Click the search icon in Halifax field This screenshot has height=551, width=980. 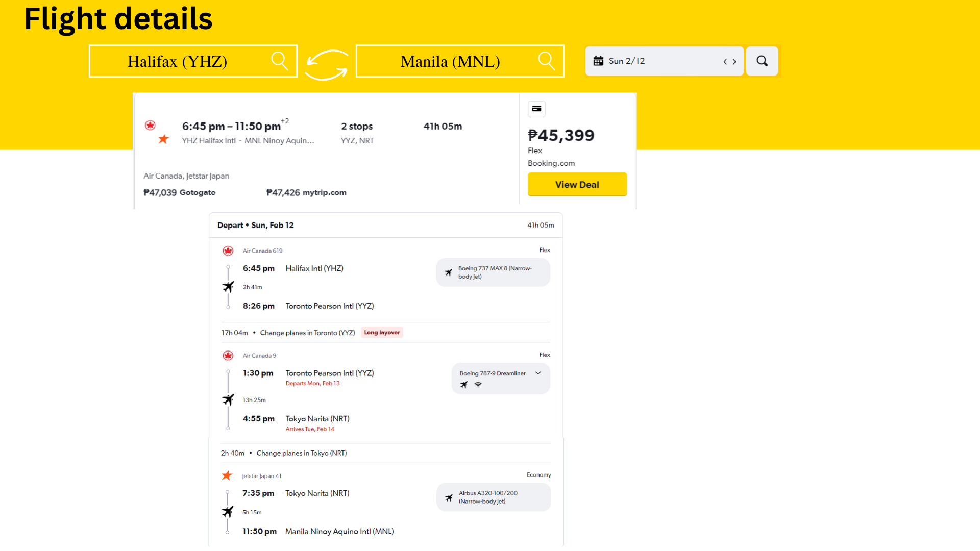(279, 61)
